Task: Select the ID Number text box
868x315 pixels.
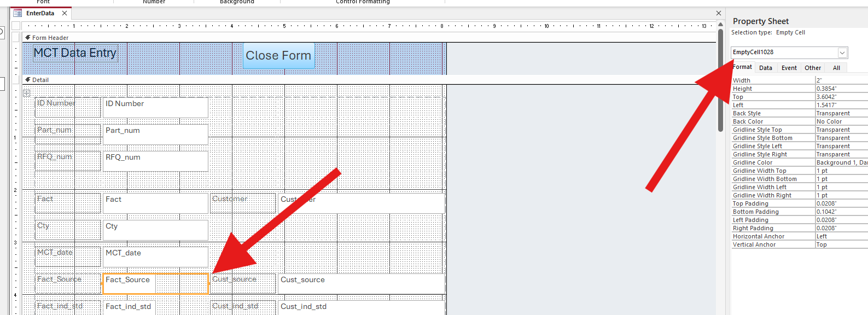Action: coord(155,107)
